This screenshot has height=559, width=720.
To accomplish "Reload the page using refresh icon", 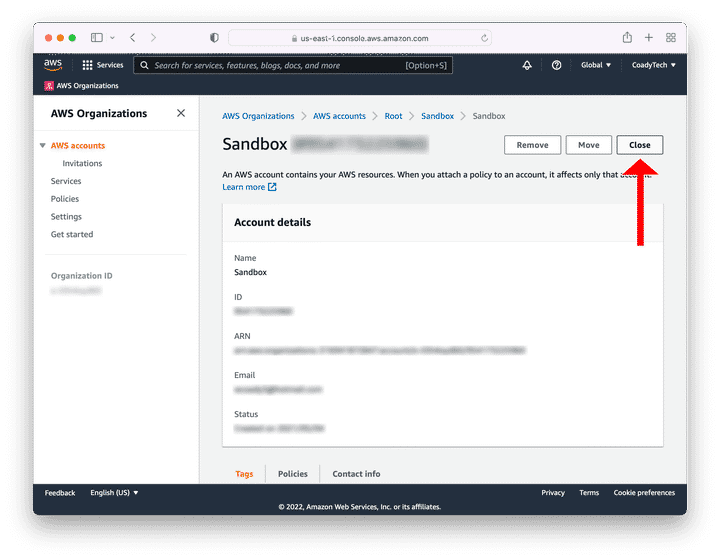I will pos(484,38).
